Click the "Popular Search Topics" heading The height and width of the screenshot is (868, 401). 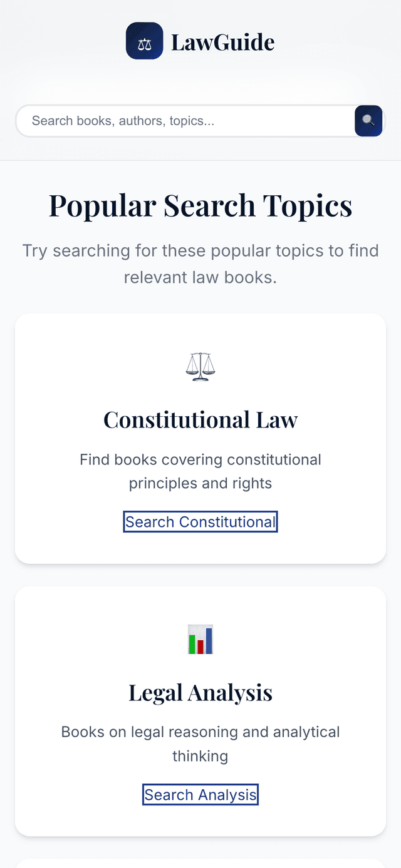[200, 205]
